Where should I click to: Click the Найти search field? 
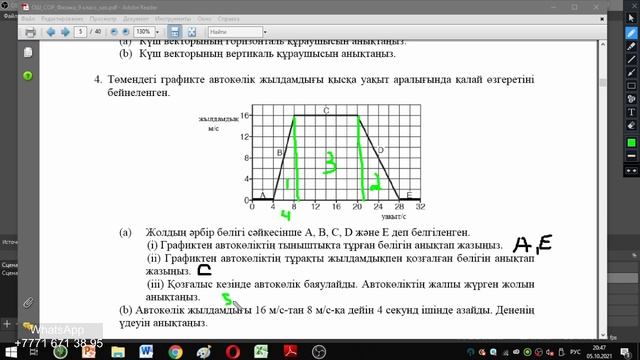[x=235, y=31]
